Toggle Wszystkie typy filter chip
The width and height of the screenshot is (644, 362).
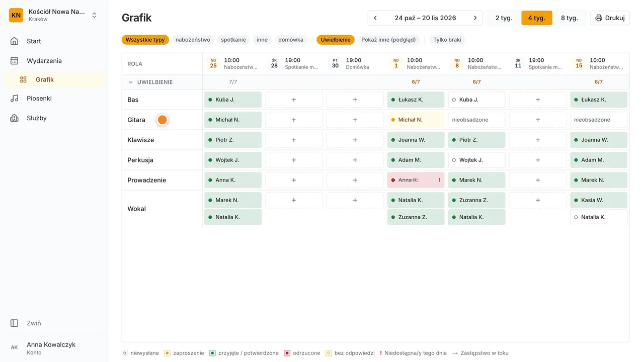145,40
